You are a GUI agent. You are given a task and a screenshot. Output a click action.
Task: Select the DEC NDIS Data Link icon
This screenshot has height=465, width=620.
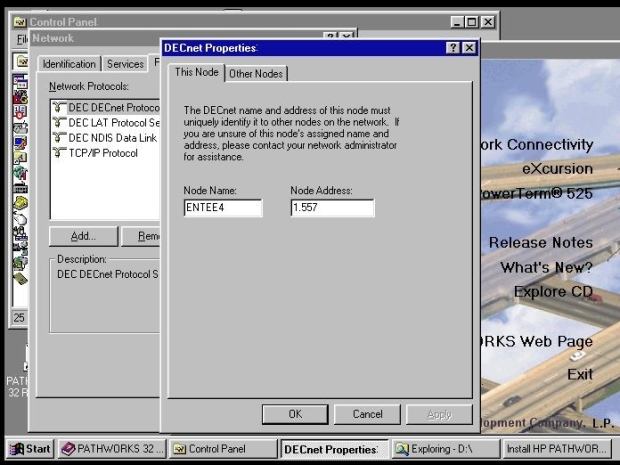tap(59, 138)
